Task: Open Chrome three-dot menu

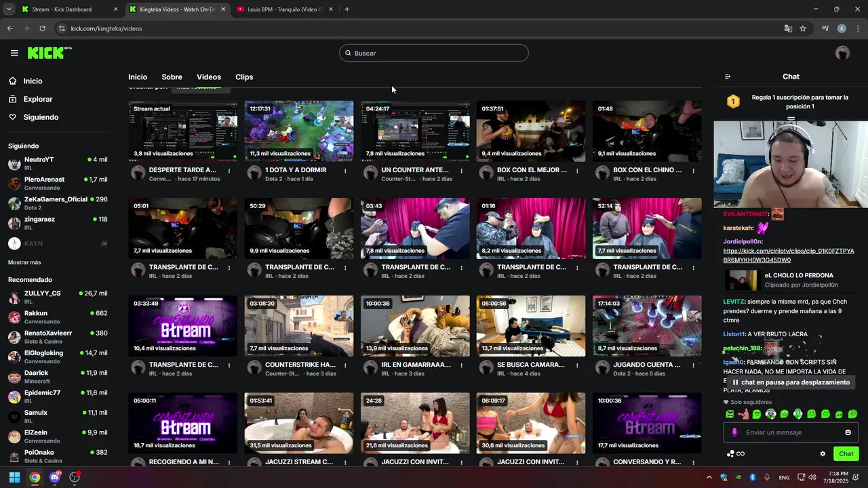Action: (858, 28)
